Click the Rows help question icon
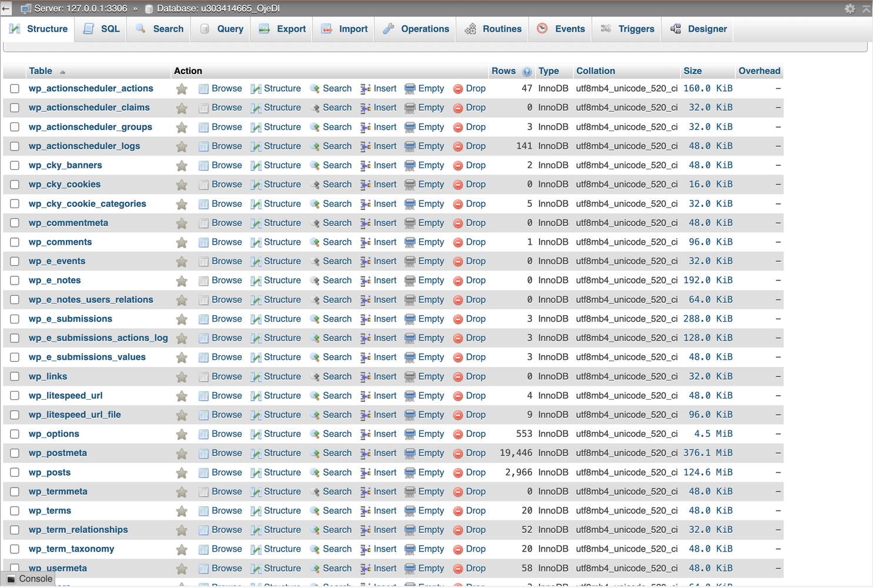Screen dimensions: 873x588 point(527,72)
